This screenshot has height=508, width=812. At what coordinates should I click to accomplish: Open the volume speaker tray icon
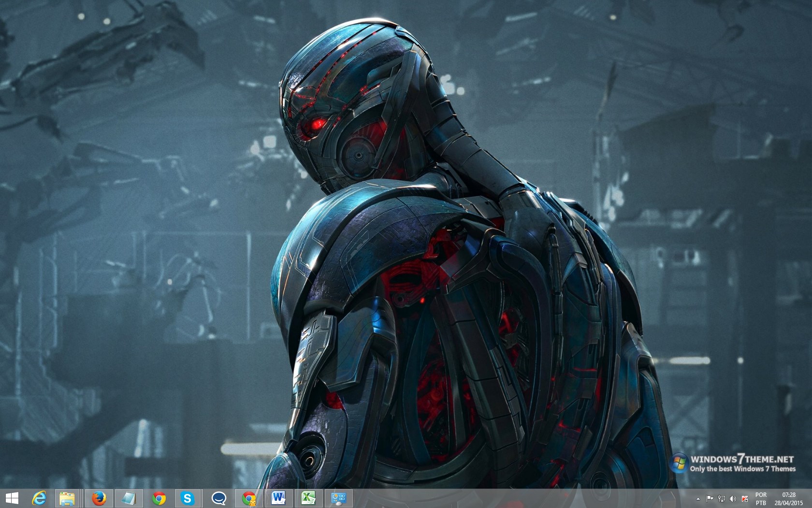(x=733, y=499)
